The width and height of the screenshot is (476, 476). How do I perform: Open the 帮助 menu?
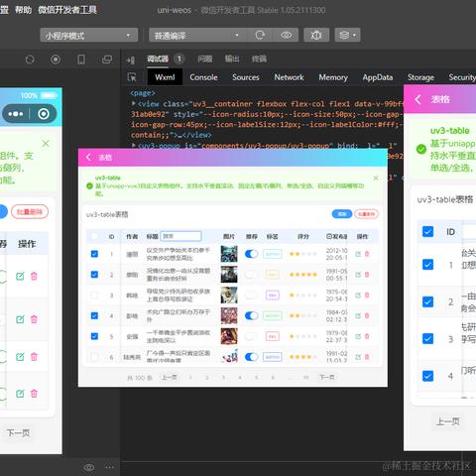pyautogui.click(x=23, y=10)
